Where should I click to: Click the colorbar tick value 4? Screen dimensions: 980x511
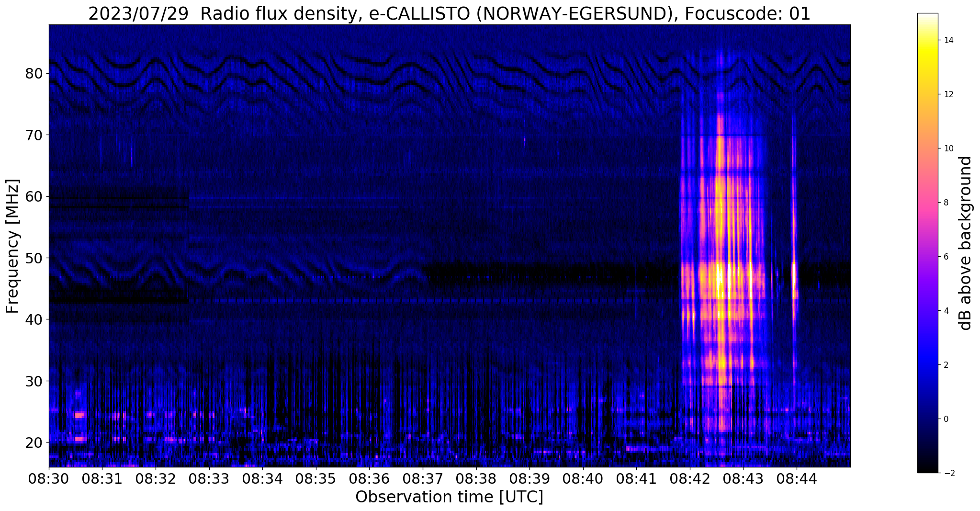946,311
